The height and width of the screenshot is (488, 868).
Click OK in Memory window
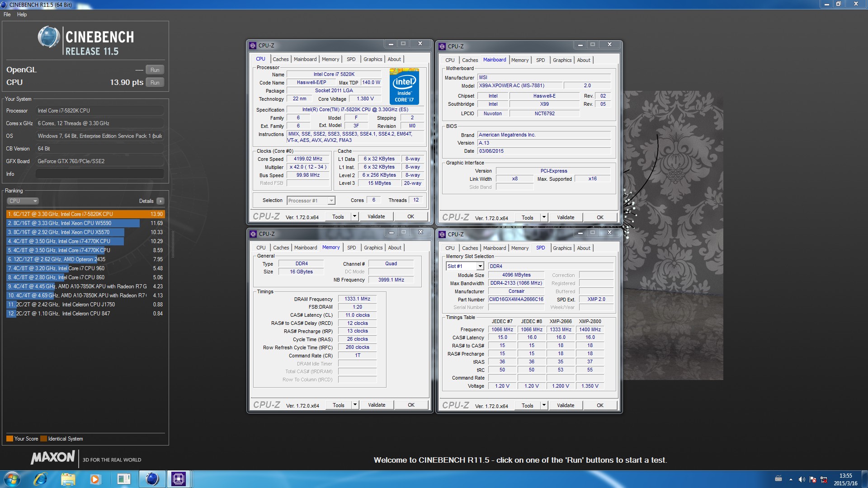pyautogui.click(x=411, y=405)
